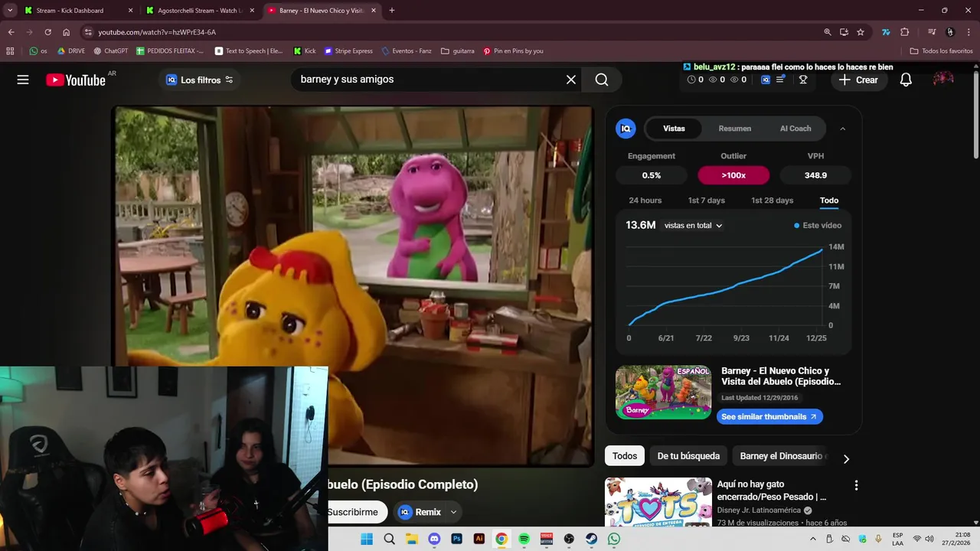Open WhatsApp from the taskbar

coord(614,539)
